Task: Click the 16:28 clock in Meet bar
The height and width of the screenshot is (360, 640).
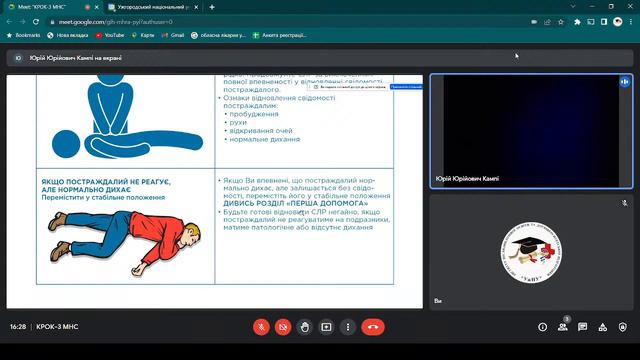Action: 18,327
